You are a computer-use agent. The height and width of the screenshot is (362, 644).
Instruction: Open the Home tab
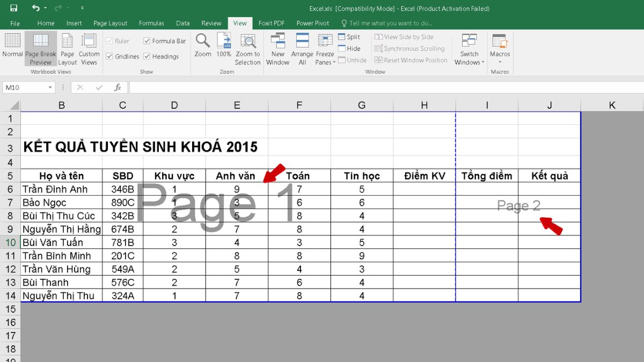coord(46,23)
